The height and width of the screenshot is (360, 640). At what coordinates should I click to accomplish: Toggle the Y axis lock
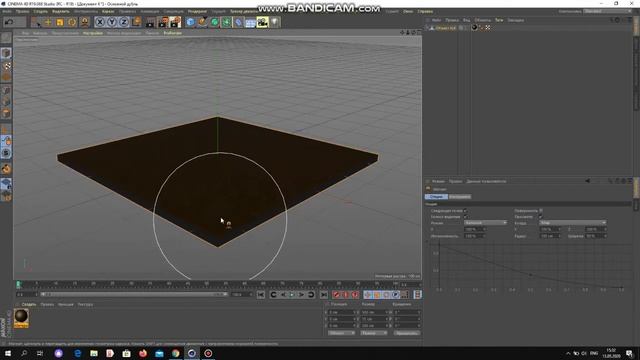112,22
